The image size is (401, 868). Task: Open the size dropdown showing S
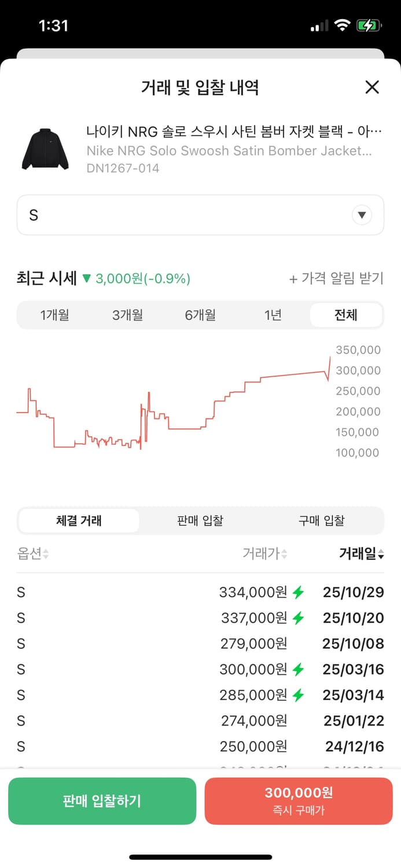(x=200, y=215)
